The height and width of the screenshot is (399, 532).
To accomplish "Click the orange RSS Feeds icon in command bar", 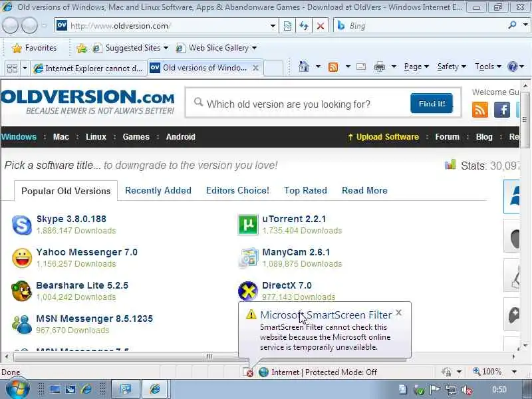I will [333, 67].
